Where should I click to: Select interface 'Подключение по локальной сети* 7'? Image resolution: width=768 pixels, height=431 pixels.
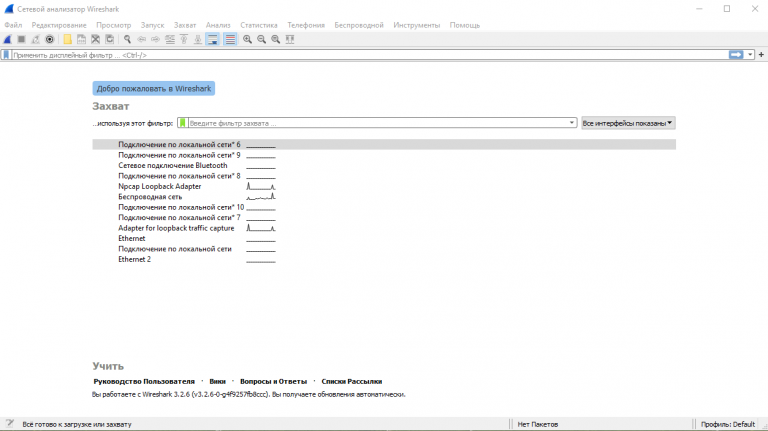pos(179,217)
